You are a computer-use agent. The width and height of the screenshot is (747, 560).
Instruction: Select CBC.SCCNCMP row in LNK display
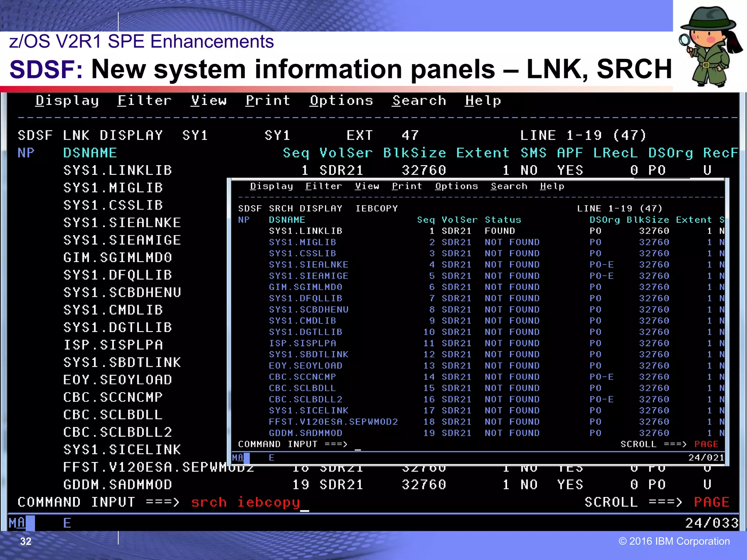(113, 397)
